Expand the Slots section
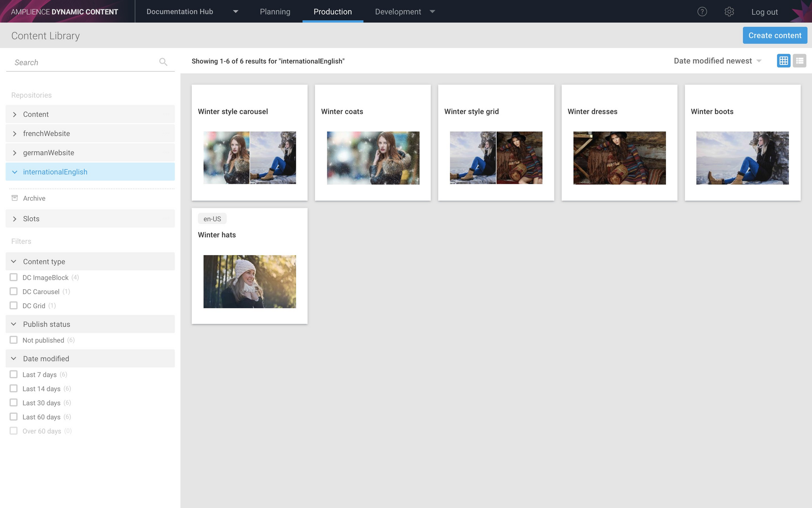 click(x=31, y=218)
